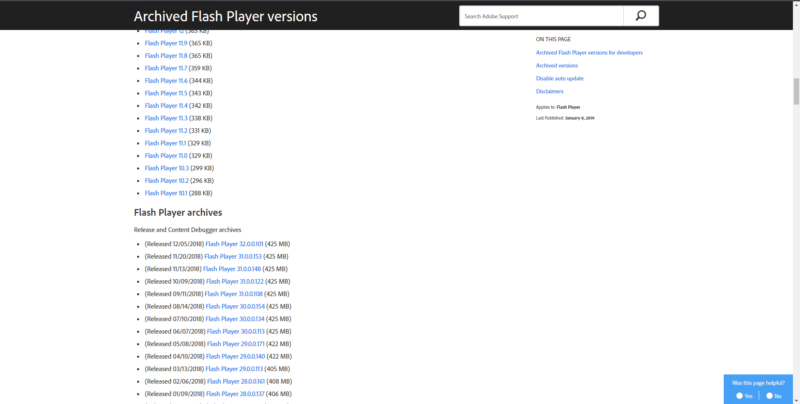Download Flash Player 10.3 link

(x=167, y=168)
